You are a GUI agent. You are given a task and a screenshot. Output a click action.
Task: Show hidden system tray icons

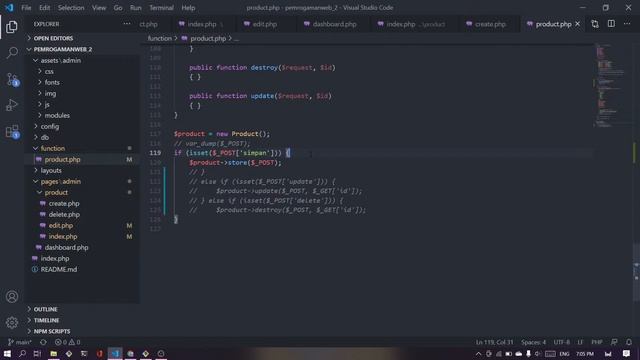point(478,354)
